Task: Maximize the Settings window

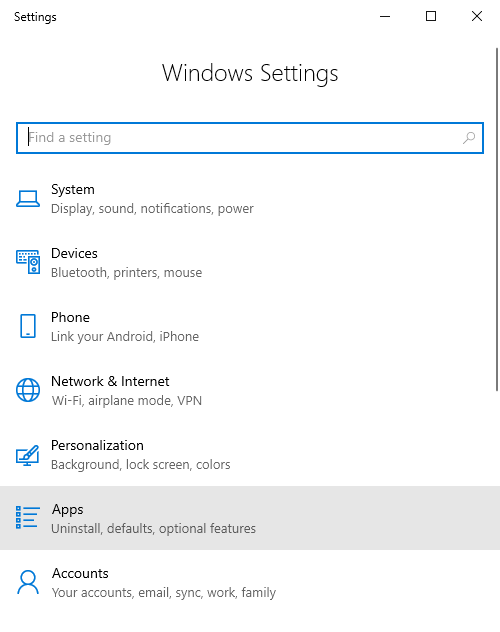Action: click(x=431, y=17)
